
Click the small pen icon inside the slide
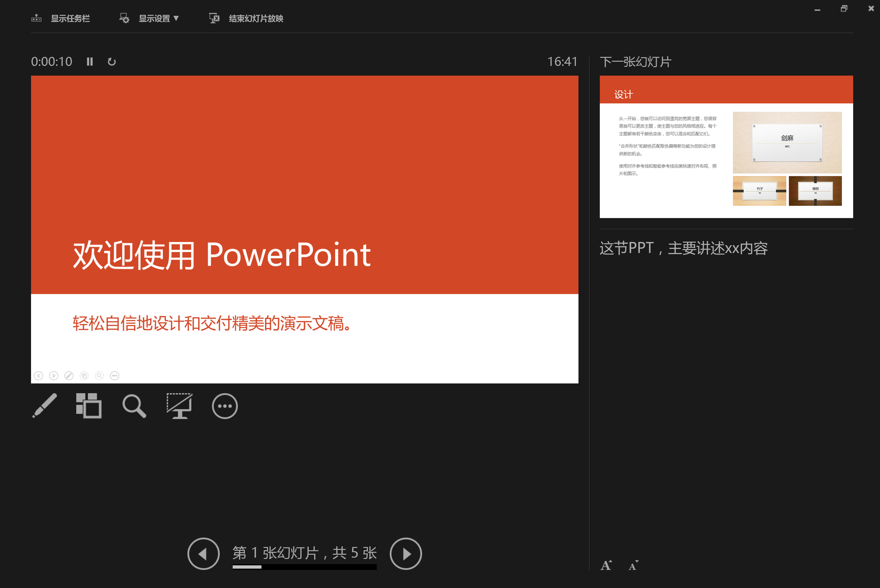pos(69,375)
